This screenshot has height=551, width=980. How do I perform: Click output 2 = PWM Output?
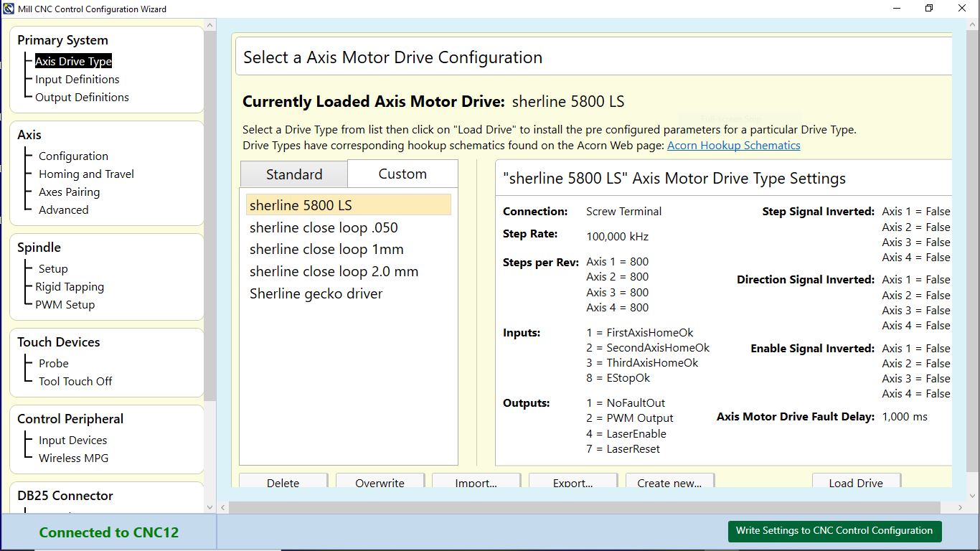(x=630, y=418)
